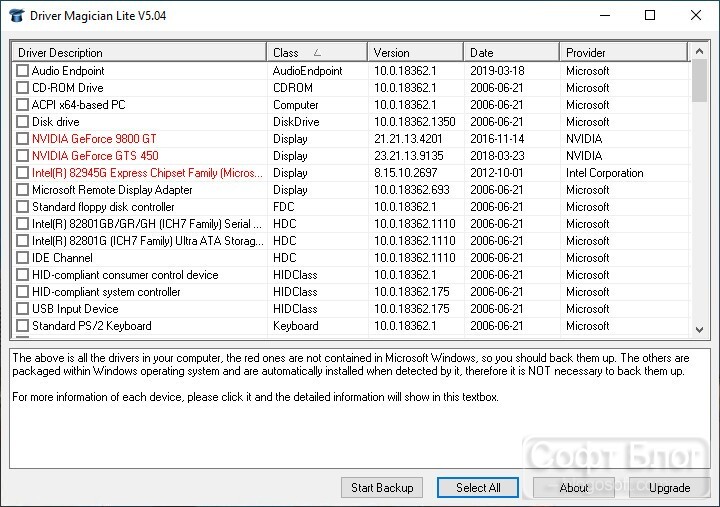Click the Keyboard class cell
Screen dimensions: 720x507
click(x=296, y=326)
